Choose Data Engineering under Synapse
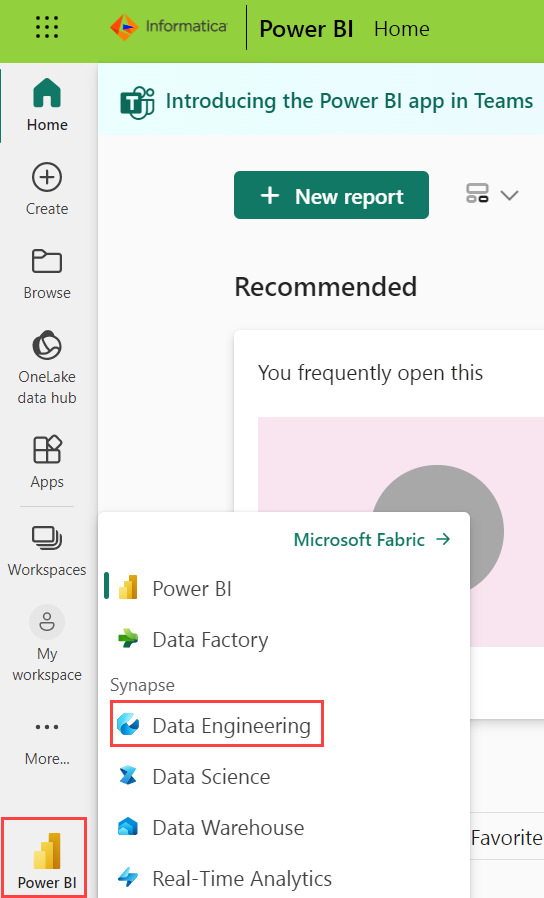 218,724
